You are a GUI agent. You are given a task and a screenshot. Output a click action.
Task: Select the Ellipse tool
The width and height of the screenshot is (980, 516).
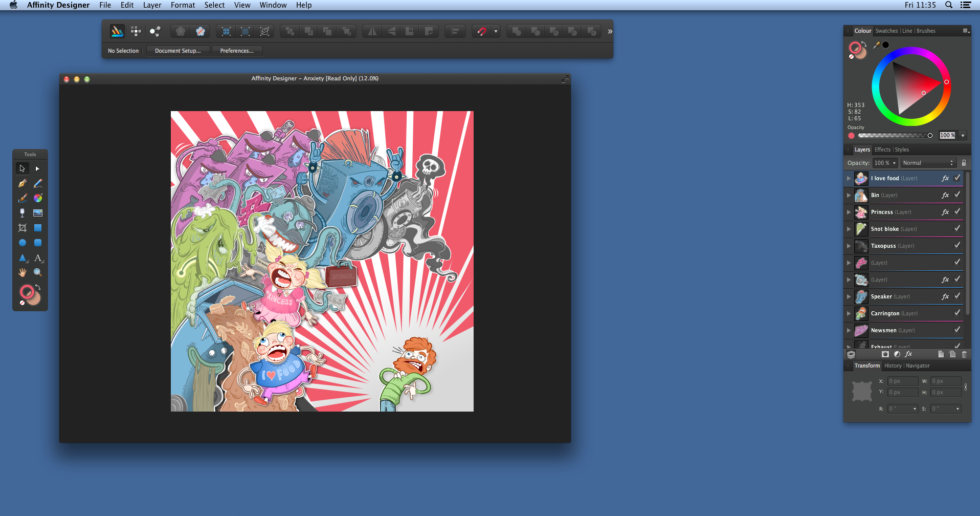[22, 243]
